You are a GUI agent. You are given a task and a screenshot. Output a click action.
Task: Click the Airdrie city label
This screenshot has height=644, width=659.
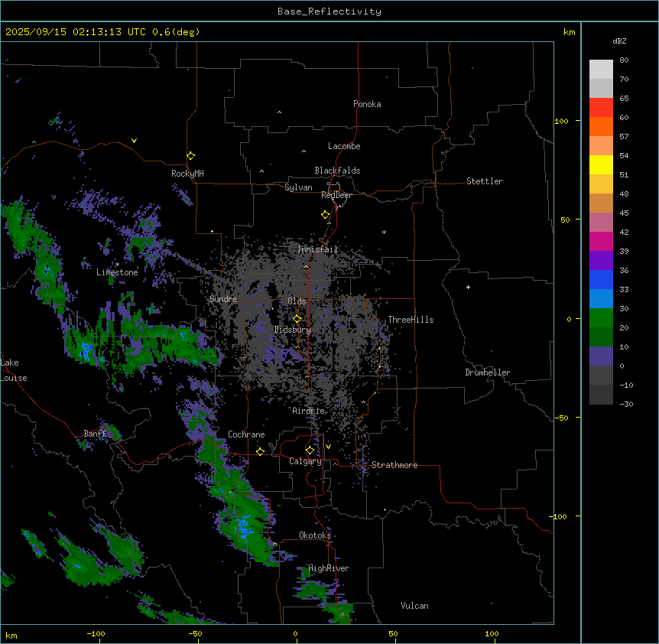pos(309,411)
